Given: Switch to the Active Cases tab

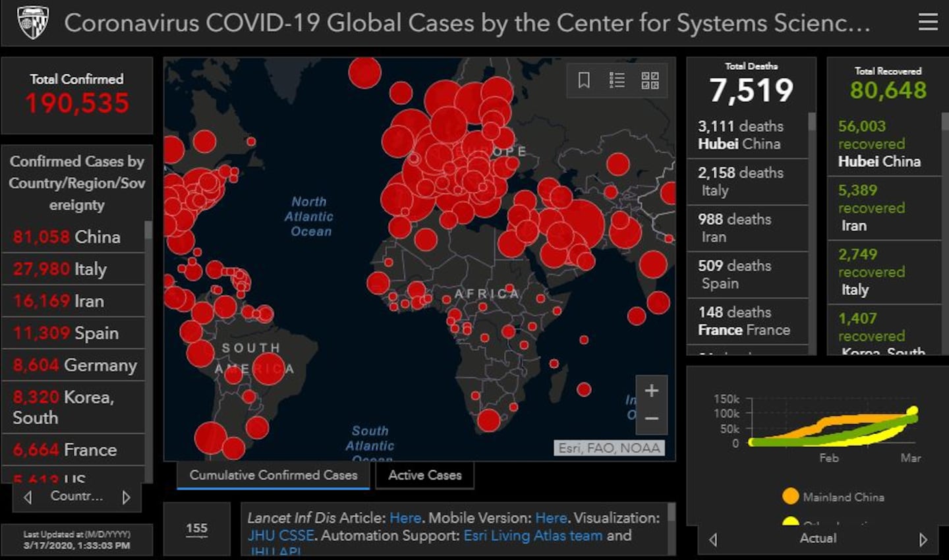Looking at the screenshot, I should 424,475.
